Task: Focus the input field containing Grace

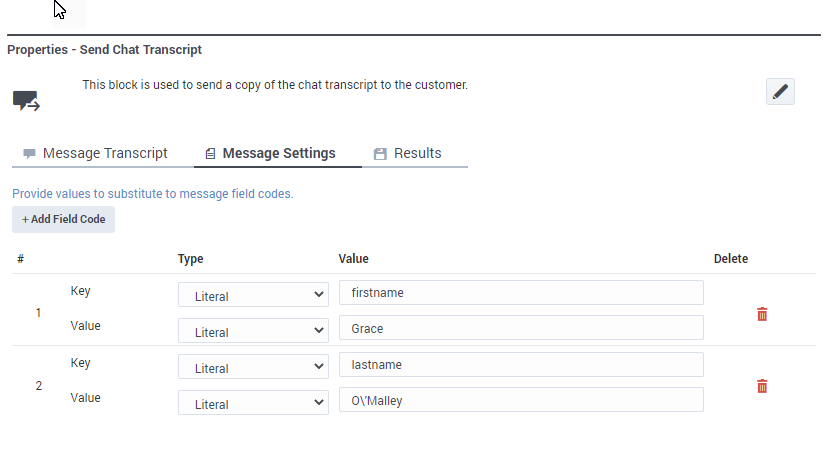Action: 521,328
